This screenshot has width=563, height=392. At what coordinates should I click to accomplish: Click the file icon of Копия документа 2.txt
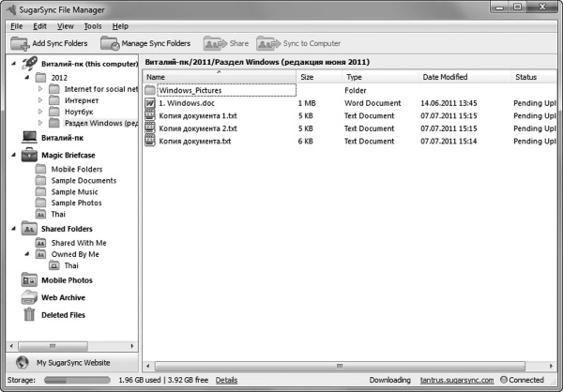point(150,128)
